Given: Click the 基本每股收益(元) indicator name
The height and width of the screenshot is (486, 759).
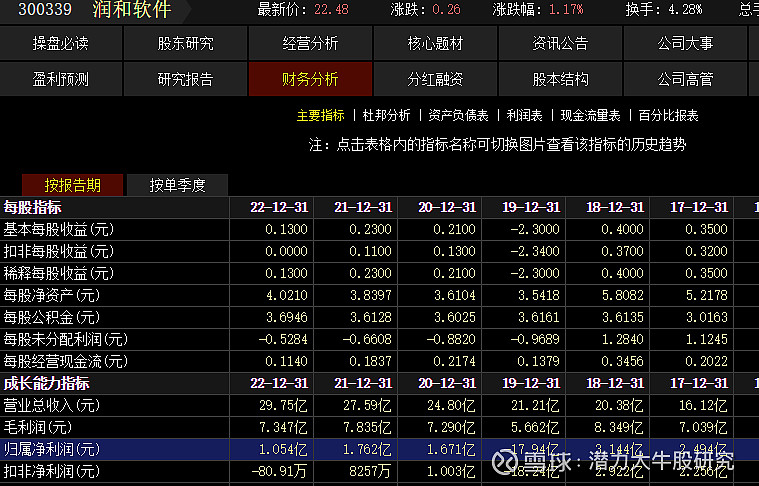Looking at the screenshot, I should point(59,229).
